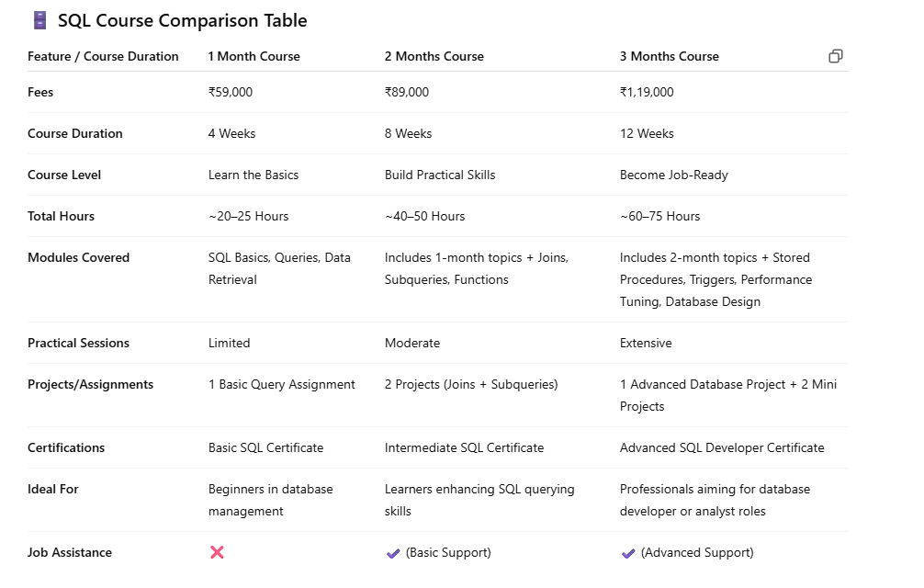Click the 3 Months Course column header
This screenshot has height=588, width=924.
(669, 56)
